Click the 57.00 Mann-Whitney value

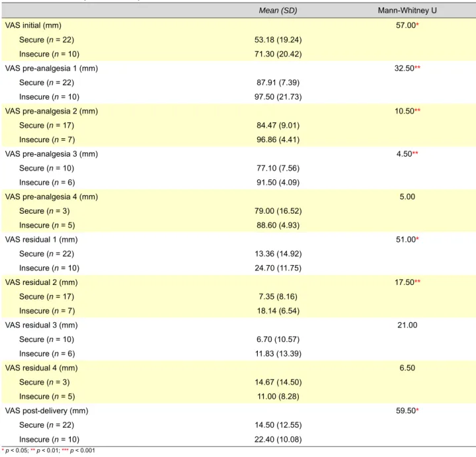click(407, 25)
